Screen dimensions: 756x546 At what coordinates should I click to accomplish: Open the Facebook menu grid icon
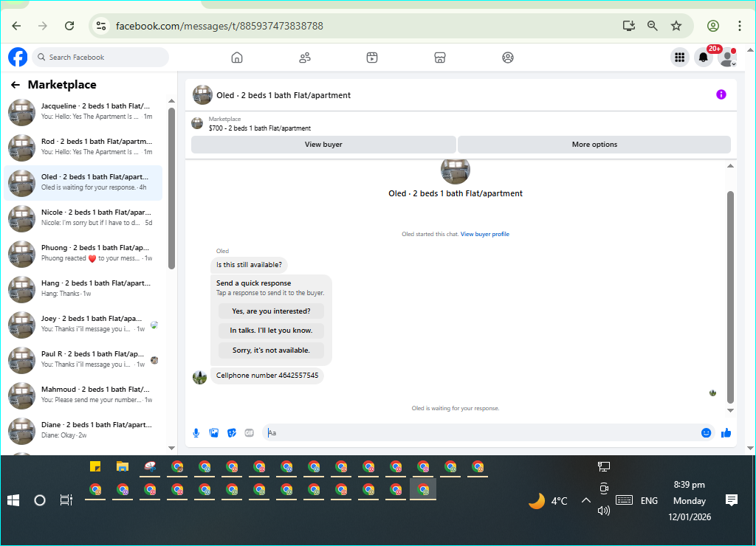coord(679,58)
